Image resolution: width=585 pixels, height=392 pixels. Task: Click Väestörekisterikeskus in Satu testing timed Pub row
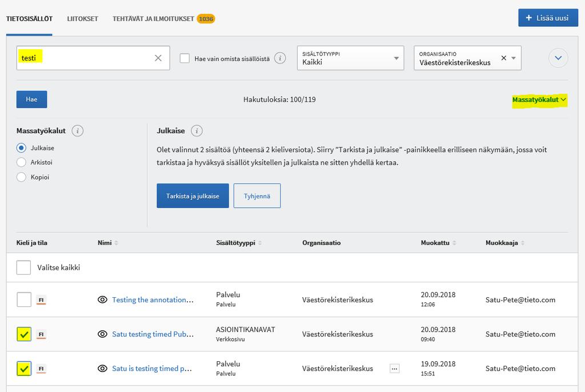(338, 334)
